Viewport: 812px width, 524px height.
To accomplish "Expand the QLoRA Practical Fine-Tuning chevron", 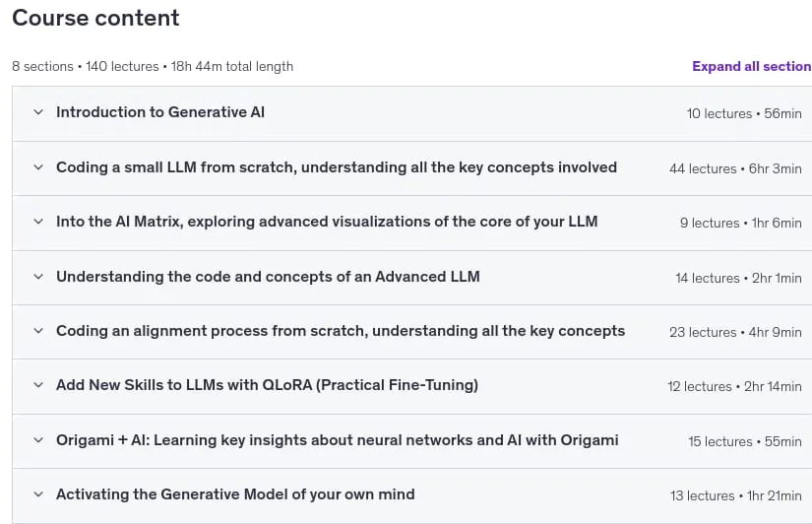I will click(x=38, y=385).
